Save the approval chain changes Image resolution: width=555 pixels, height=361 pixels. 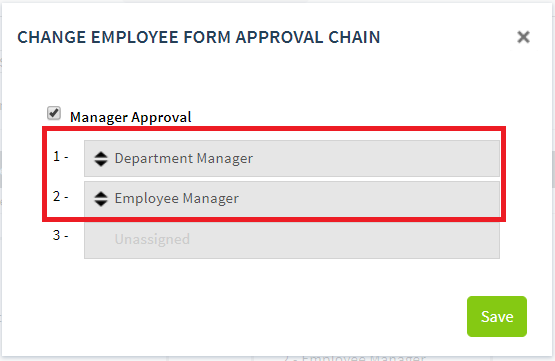497,316
